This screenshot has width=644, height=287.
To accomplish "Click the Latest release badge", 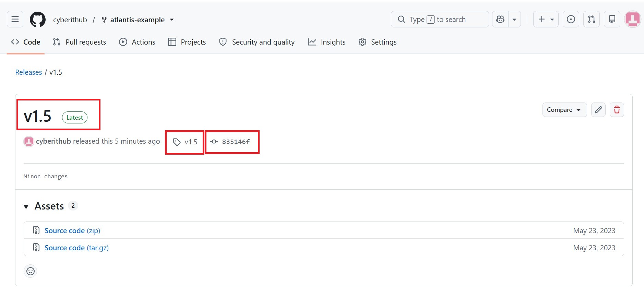I will coord(75,118).
